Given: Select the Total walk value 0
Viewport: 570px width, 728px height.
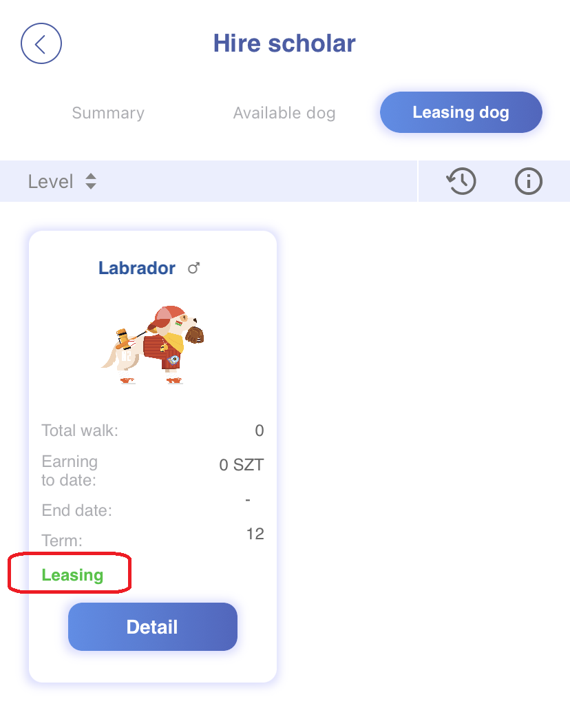Looking at the screenshot, I should pyautogui.click(x=259, y=431).
